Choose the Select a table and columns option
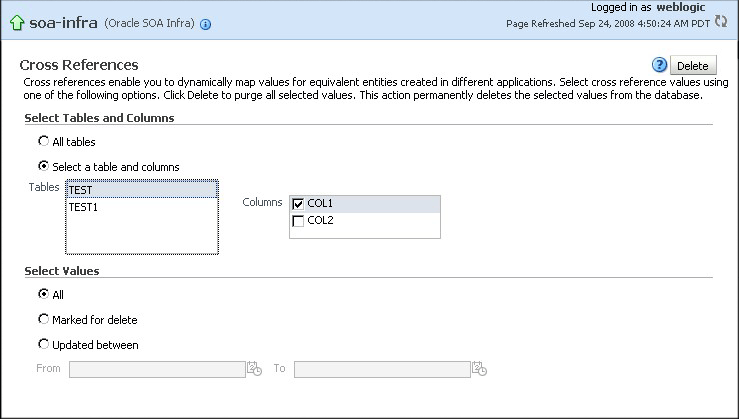 tap(43, 166)
